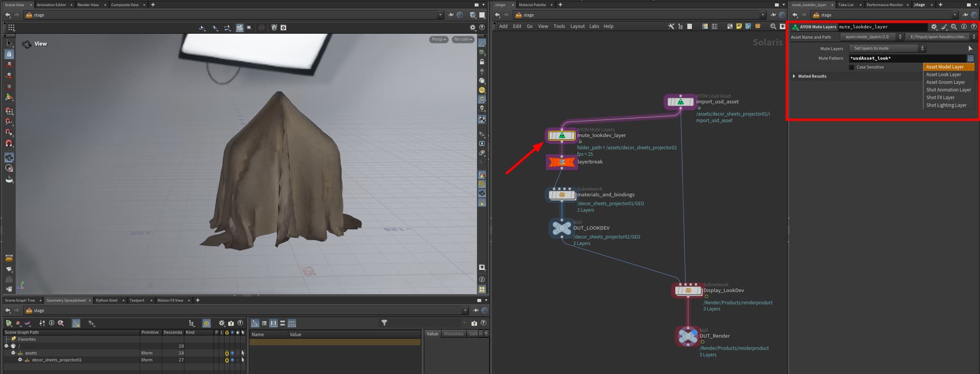Select the arrow Select tool in viewport sidebar
This screenshot has height=374, width=980.
coord(9,44)
